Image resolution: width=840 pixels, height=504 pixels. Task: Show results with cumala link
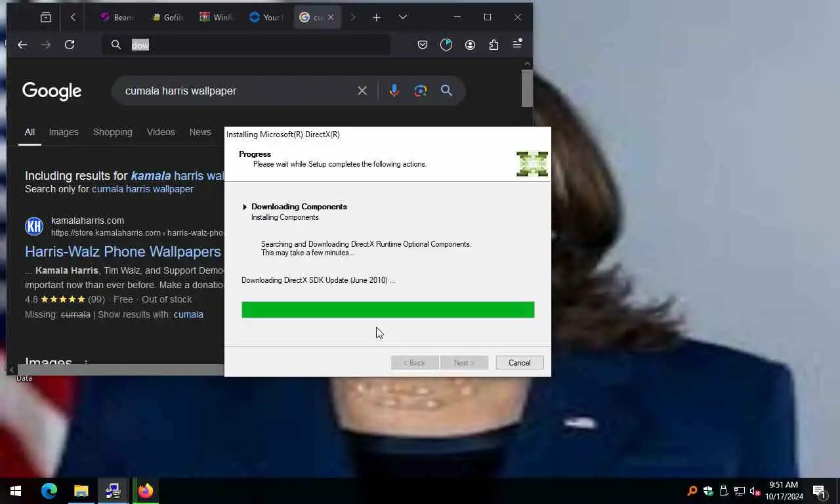pos(188,314)
